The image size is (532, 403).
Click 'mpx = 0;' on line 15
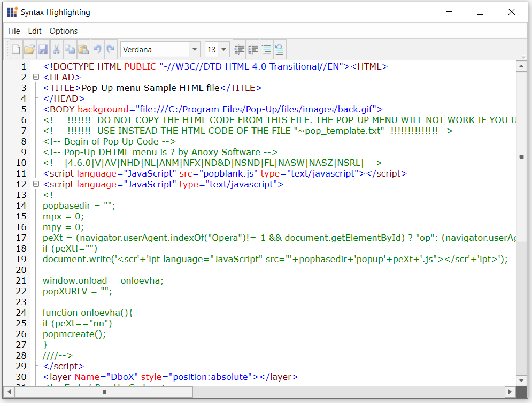[63, 216]
